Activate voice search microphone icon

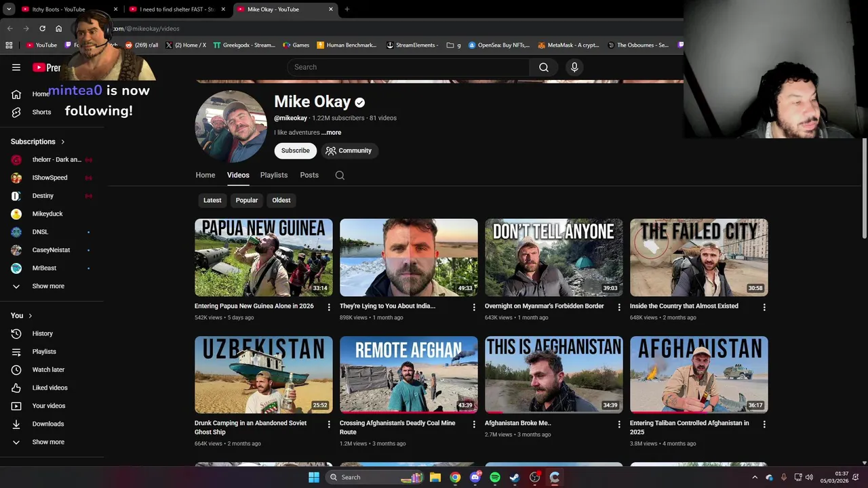point(574,67)
